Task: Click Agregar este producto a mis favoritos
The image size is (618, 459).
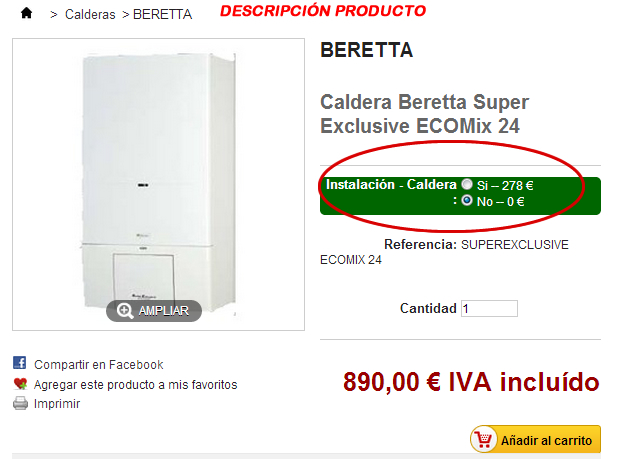Action: click(136, 385)
